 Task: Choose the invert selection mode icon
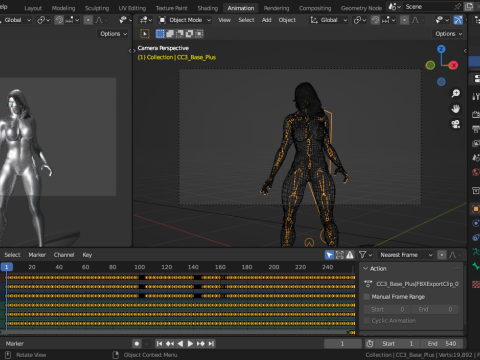click(x=189, y=34)
